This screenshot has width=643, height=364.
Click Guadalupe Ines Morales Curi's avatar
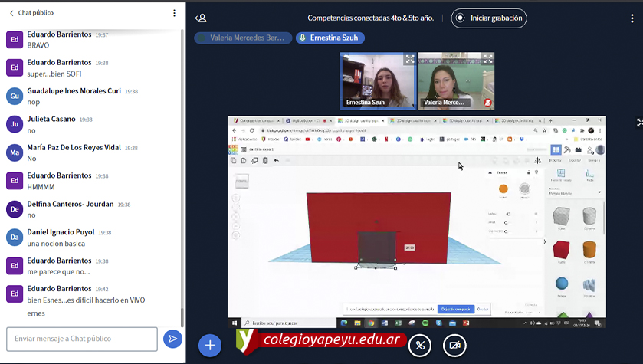[x=14, y=96]
